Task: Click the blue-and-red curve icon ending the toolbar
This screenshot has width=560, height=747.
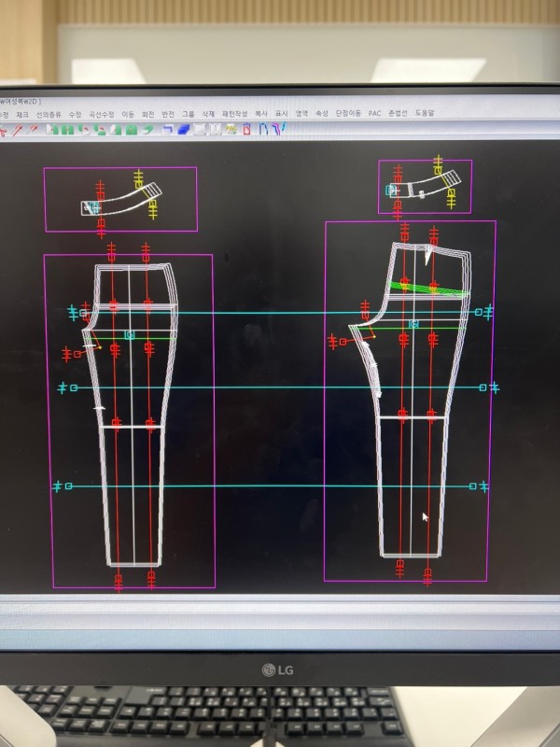Action: pyautogui.click(x=278, y=130)
